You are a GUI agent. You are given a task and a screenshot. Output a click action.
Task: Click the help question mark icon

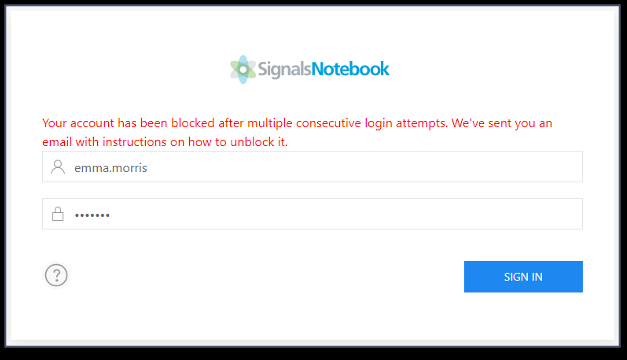click(56, 275)
